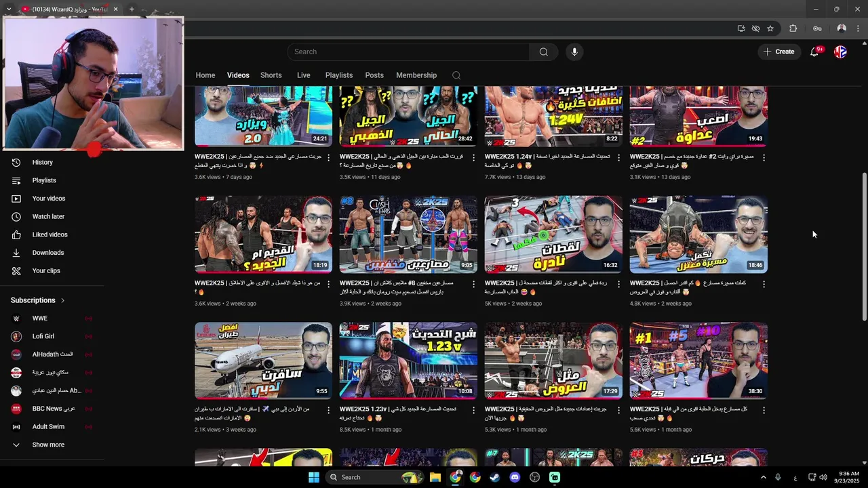Play the 17:29 video thumbnail
The width and height of the screenshot is (868, 488).
(x=553, y=361)
